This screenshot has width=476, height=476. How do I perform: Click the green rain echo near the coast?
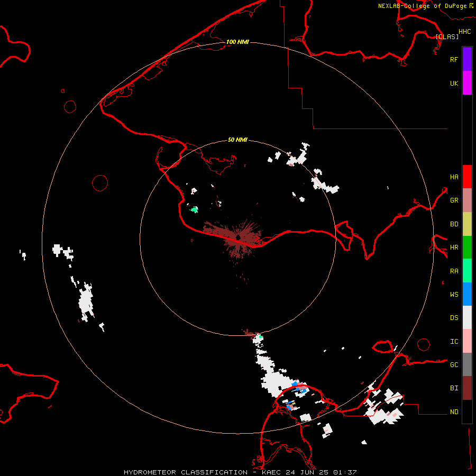(x=194, y=209)
